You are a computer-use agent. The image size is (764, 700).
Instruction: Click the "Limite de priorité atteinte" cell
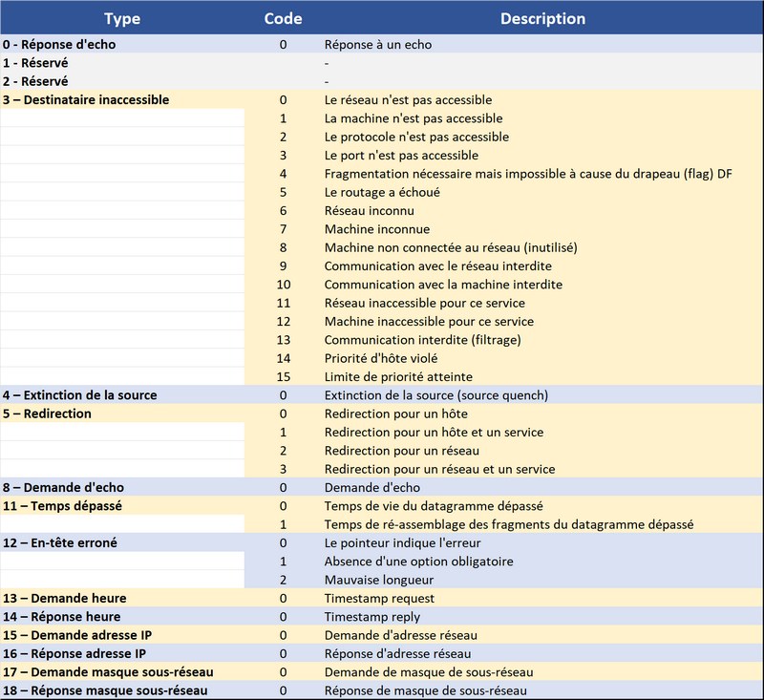[398, 377]
